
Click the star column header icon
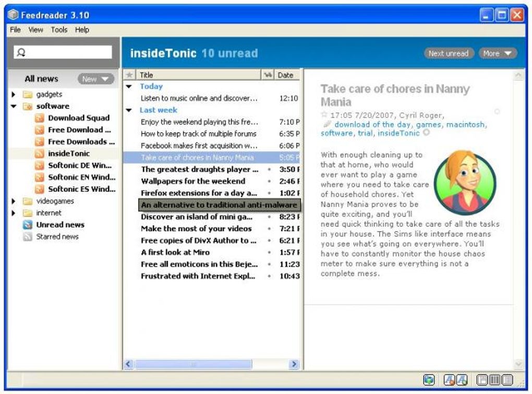pyautogui.click(x=129, y=75)
